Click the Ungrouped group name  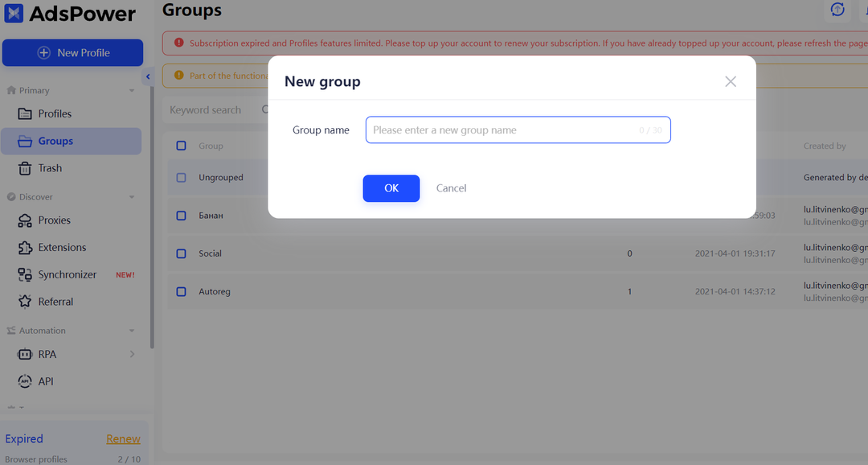click(x=221, y=177)
